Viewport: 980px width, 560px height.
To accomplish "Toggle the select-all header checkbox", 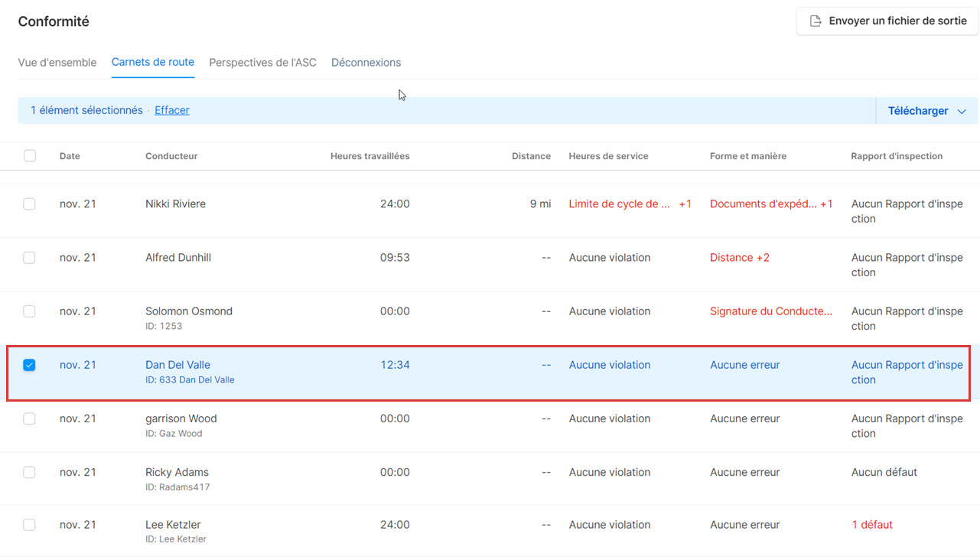I will pos(29,156).
